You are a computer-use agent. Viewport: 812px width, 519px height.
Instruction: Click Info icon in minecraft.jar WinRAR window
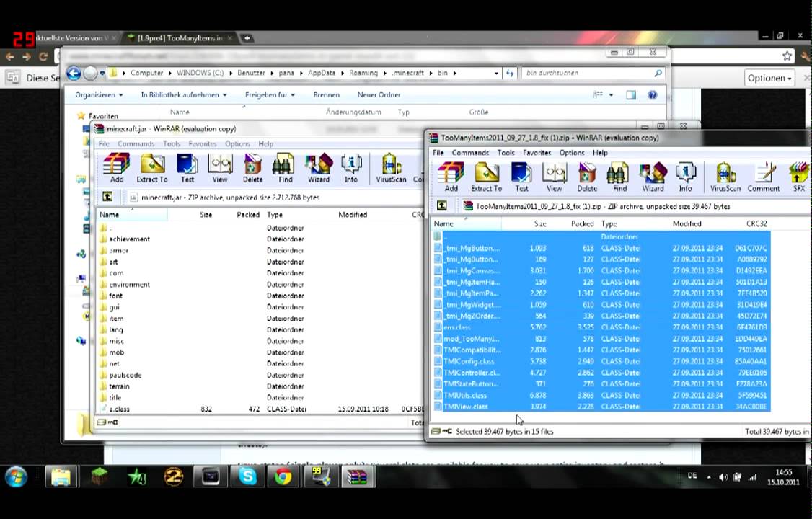click(351, 168)
